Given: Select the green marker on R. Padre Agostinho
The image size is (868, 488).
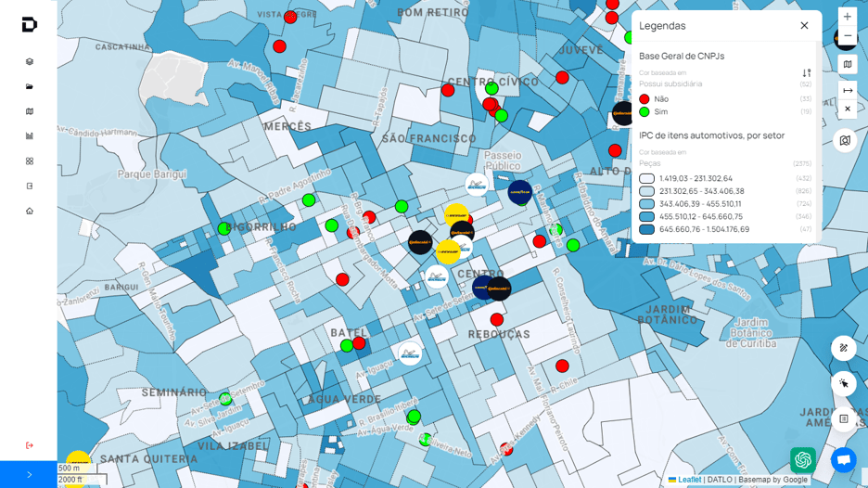Looking at the screenshot, I should [x=309, y=200].
